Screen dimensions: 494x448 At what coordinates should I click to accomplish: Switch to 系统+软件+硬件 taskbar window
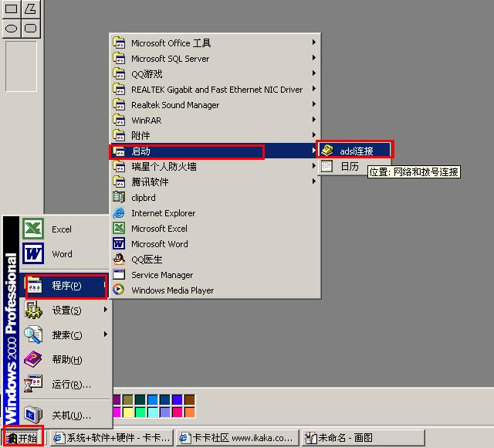click(x=111, y=438)
